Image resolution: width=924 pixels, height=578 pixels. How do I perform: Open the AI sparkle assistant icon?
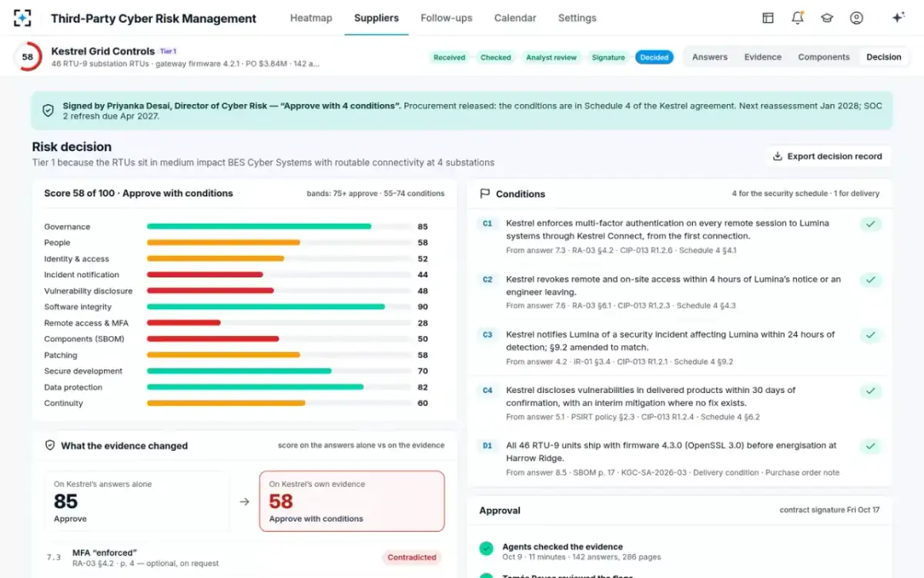(898, 18)
